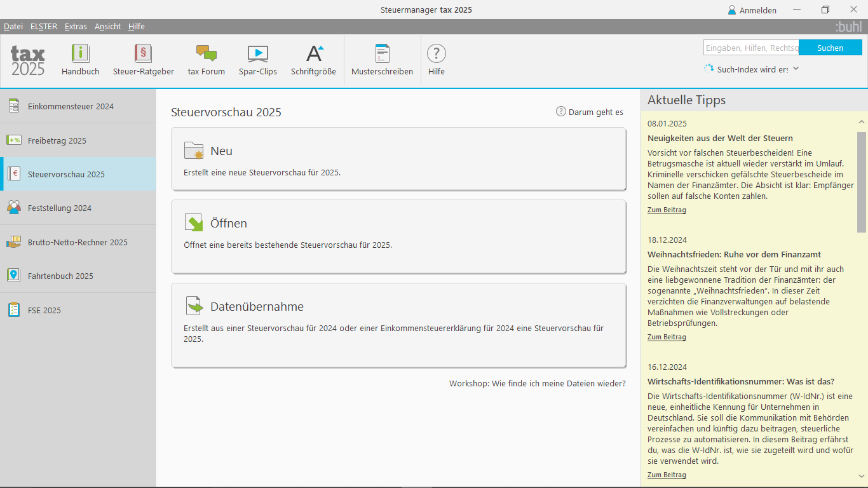Open the ELSTER menu
The image size is (868, 488).
(44, 27)
